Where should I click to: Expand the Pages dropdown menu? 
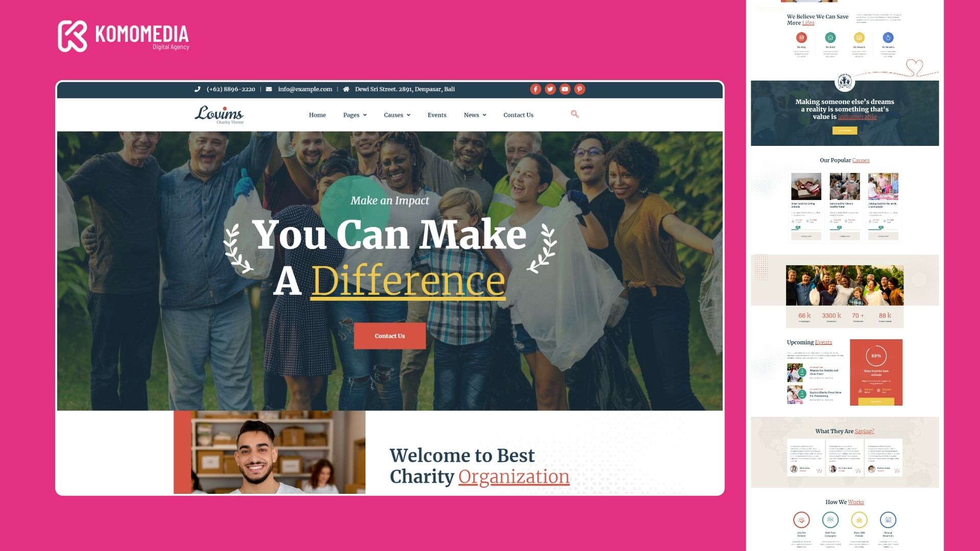[355, 115]
